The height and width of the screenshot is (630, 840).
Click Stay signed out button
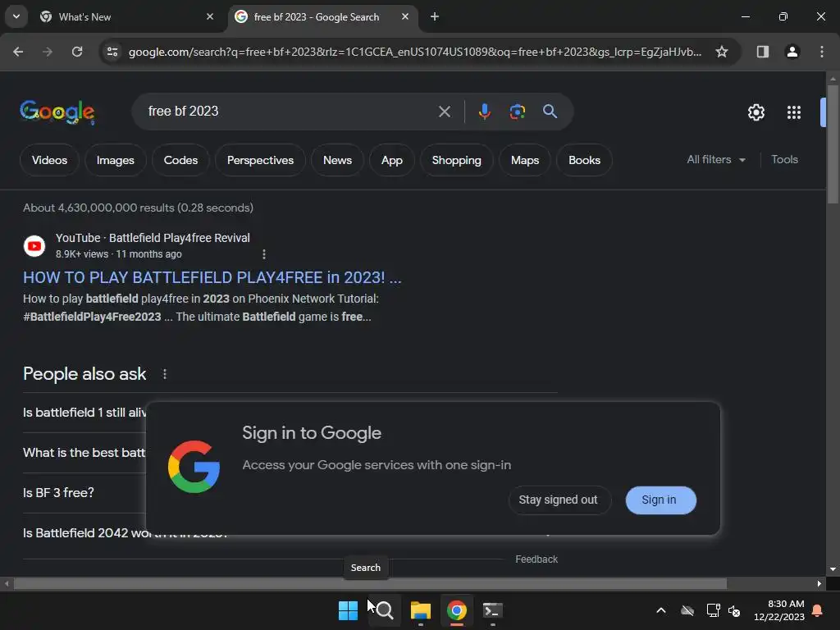(x=559, y=500)
